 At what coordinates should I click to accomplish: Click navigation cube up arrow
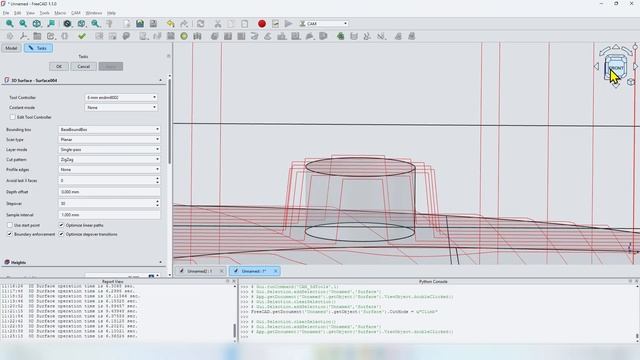pos(616,47)
